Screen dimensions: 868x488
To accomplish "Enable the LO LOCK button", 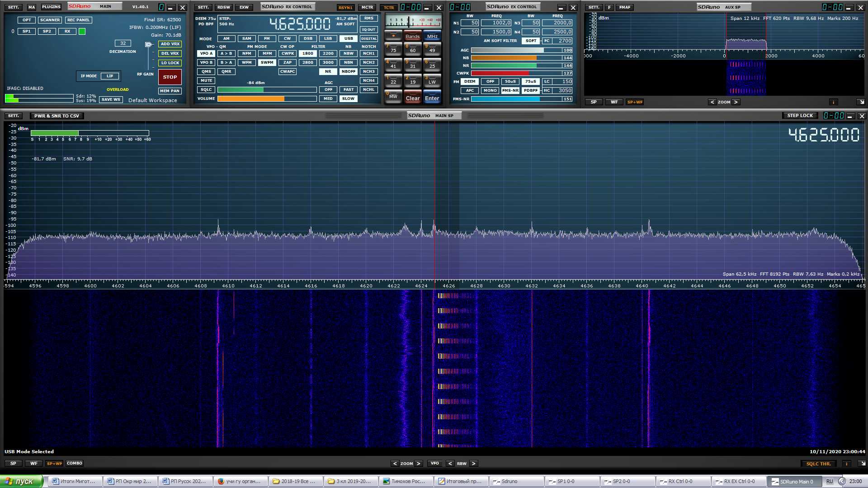I will (170, 63).
